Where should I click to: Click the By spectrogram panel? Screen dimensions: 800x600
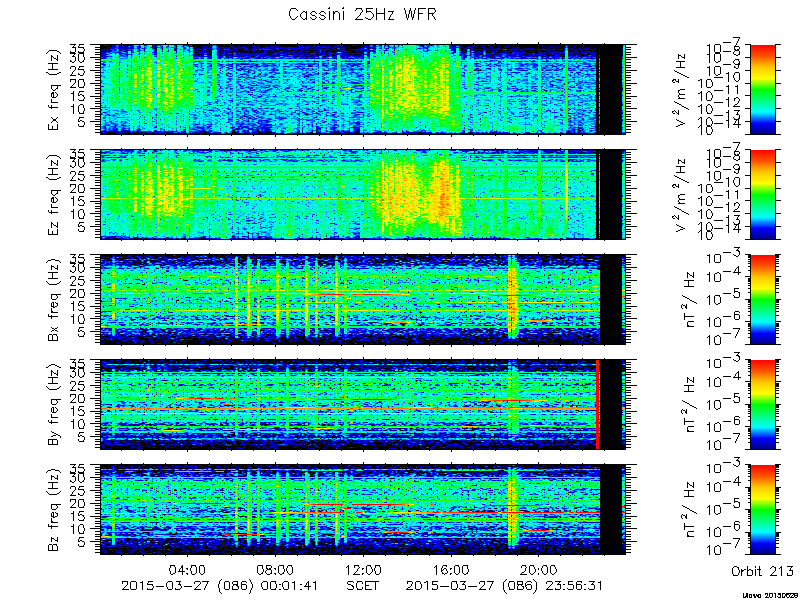[363, 404]
